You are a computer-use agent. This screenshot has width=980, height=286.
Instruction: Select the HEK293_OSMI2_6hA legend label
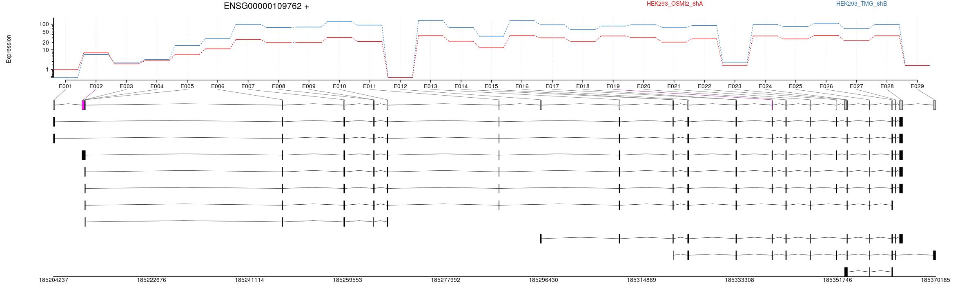tap(675, 4)
